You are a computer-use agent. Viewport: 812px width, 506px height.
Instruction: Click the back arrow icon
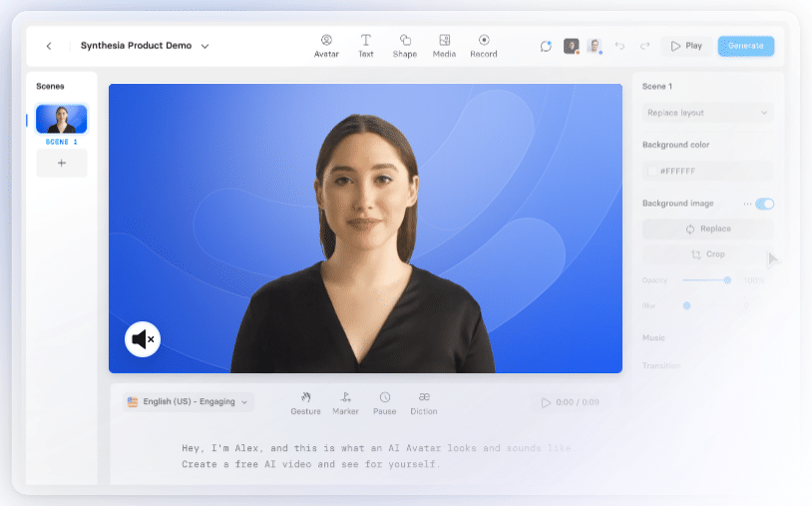pos(49,46)
